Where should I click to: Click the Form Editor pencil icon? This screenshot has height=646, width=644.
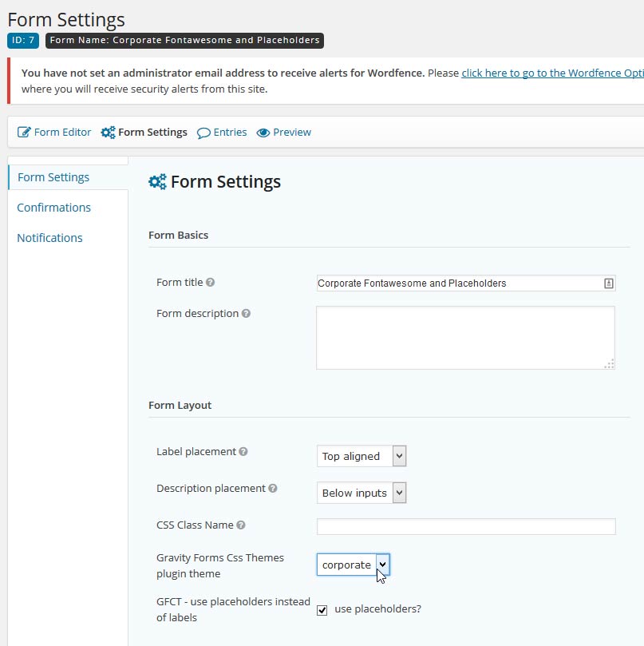[24, 133]
